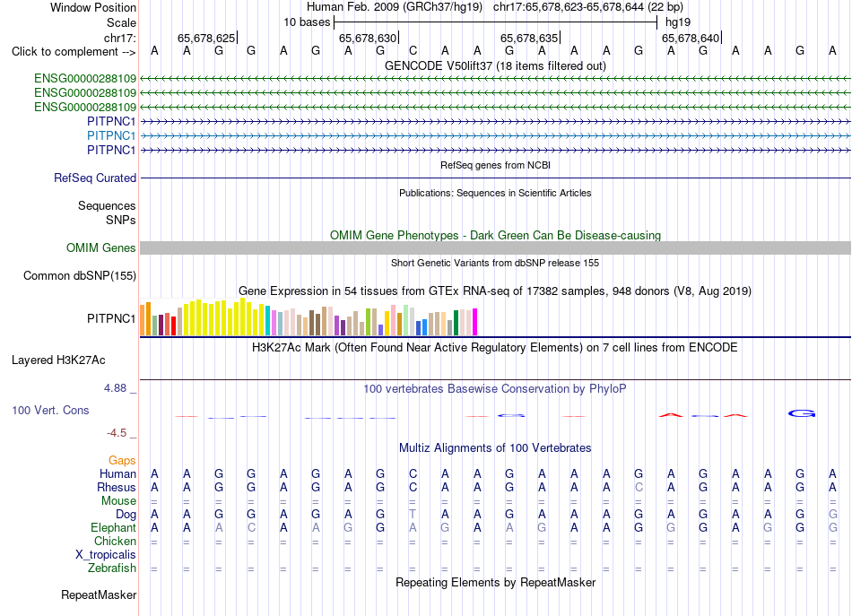Click the lone C base in complement row
852x616 pixels.
tap(413, 51)
